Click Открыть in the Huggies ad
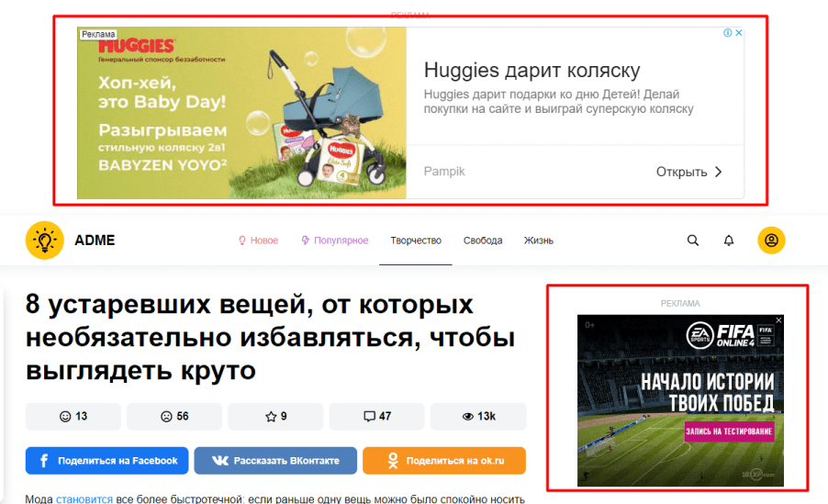The image size is (828, 504). 689,172
